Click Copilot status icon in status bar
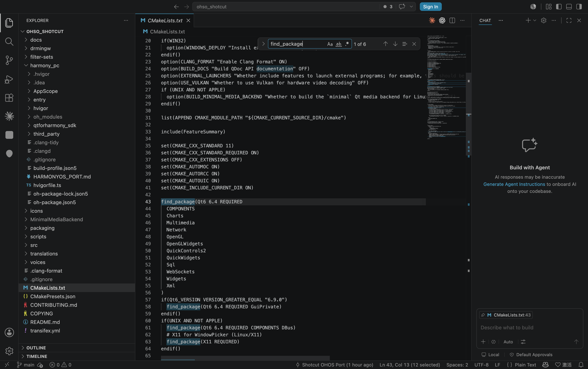The width and height of the screenshot is (588, 369). click(x=545, y=365)
